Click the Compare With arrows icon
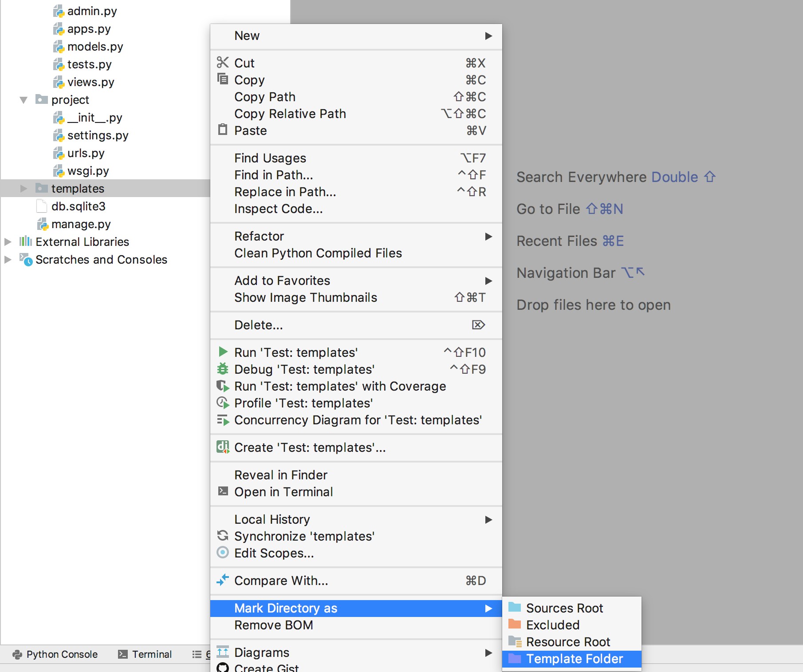Image resolution: width=803 pixels, height=672 pixels. (223, 580)
